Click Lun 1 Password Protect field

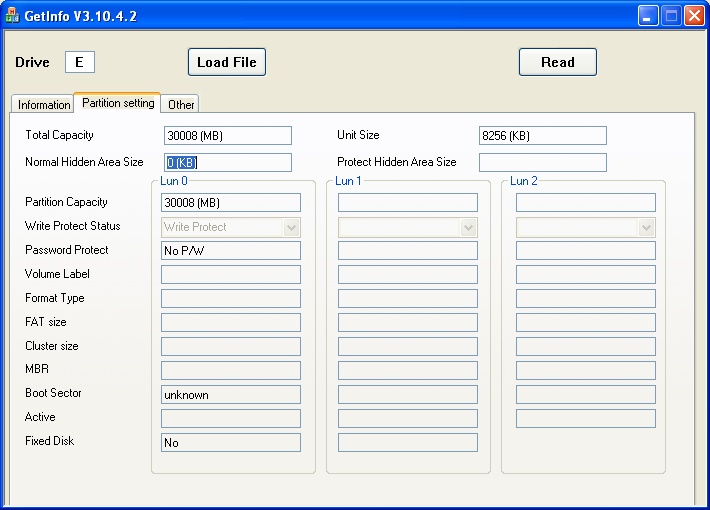408,250
